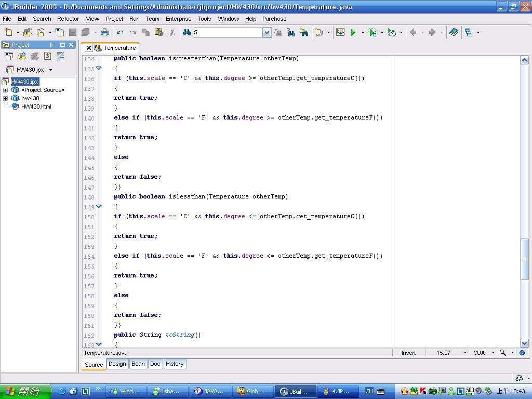The image size is (532, 399).
Task: Click the Copy icon in toolbar
Action: pos(146,32)
